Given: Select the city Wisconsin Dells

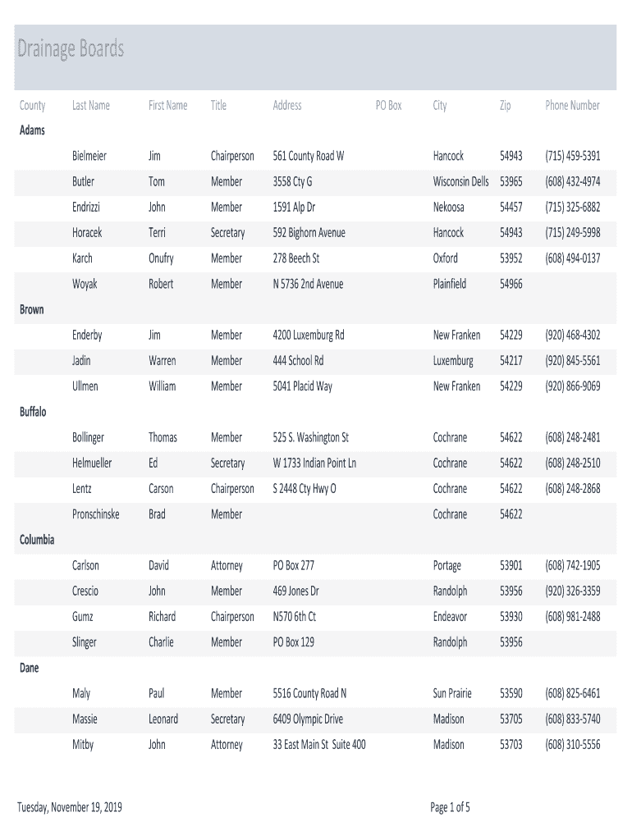Looking at the screenshot, I should point(460,181).
